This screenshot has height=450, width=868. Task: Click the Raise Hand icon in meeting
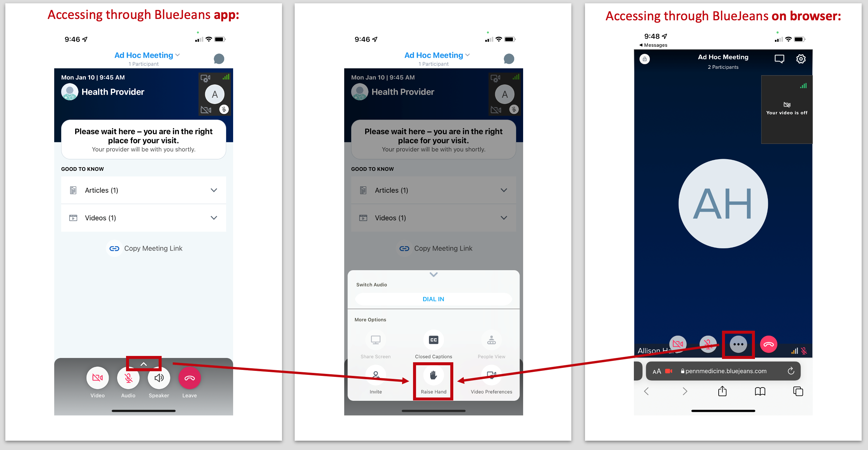point(435,378)
